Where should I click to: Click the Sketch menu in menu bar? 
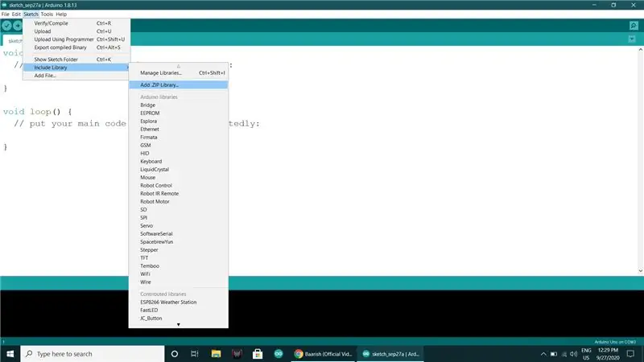(31, 14)
